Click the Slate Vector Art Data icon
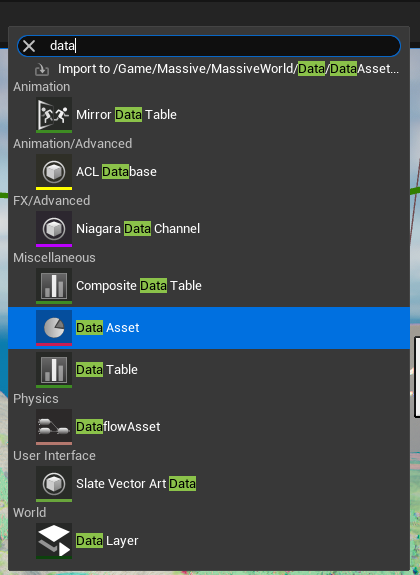 point(54,484)
